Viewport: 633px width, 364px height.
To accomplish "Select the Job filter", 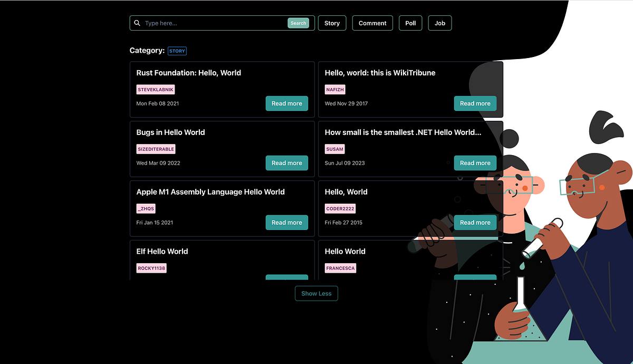I will (x=439, y=23).
